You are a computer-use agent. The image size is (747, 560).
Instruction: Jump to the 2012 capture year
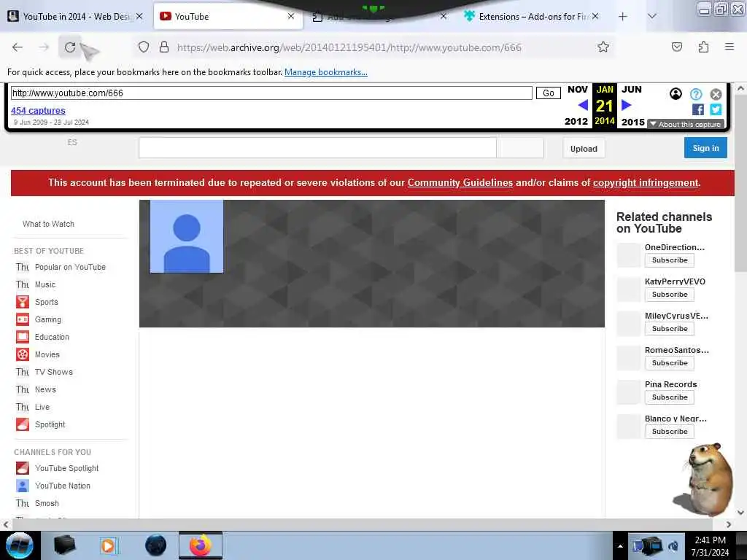[x=576, y=122]
